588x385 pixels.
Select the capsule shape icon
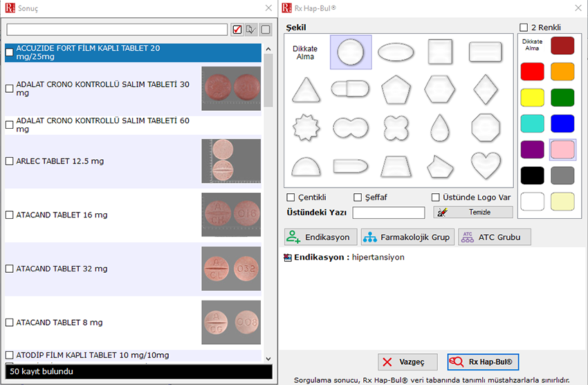pos(350,89)
